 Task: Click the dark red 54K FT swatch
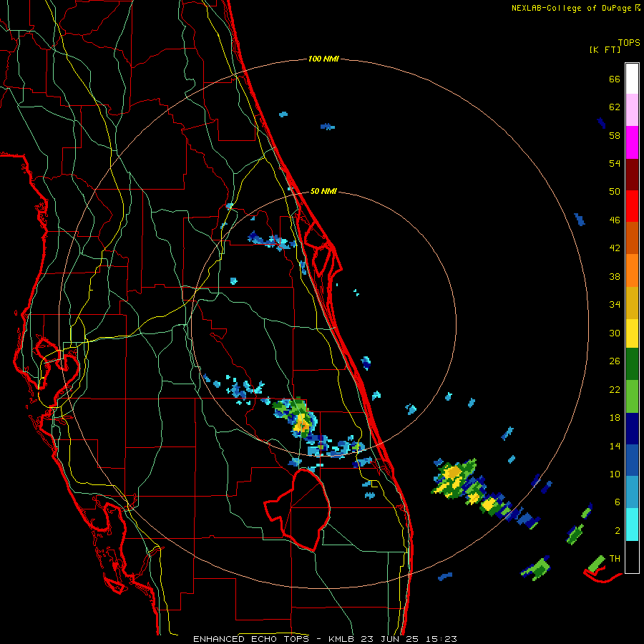click(632, 175)
